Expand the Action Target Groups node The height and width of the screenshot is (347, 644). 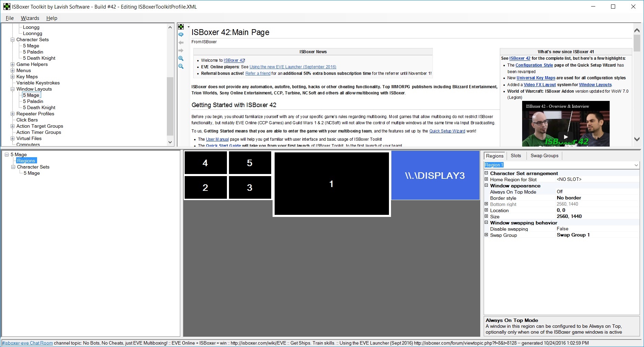pyautogui.click(x=12, y=126)
